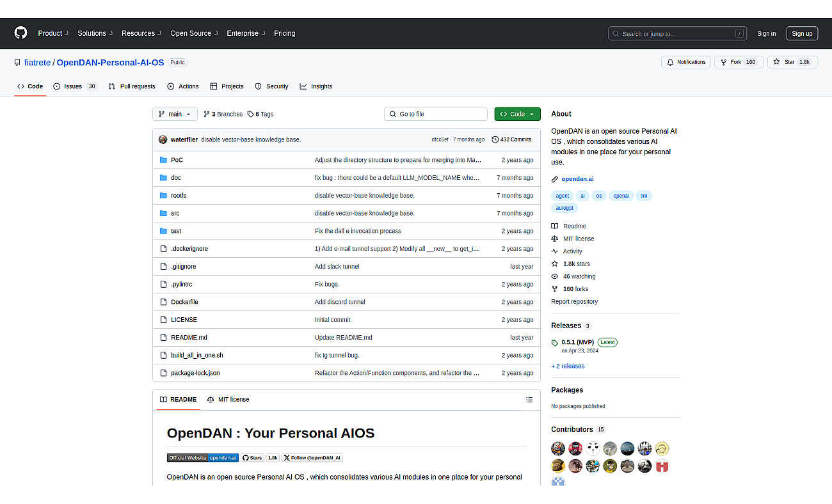The image size is (832, 504).
Task: Open build_all_in_one.sh file
Action: coord(197,355)
